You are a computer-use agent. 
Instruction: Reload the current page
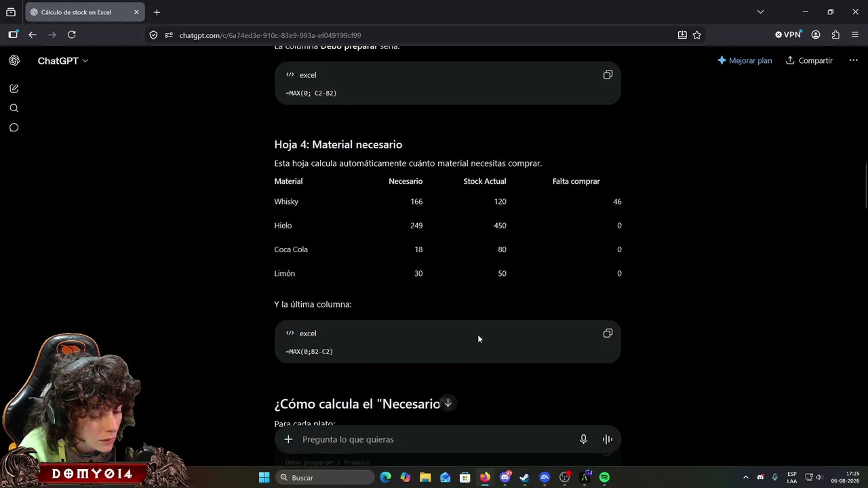[x=72, y=35]
